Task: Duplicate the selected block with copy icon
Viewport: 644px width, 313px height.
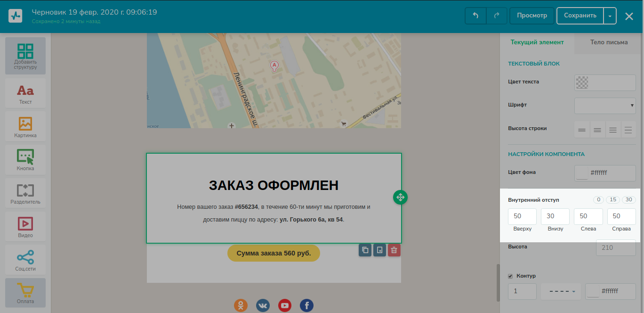Action: coord(365,250)
